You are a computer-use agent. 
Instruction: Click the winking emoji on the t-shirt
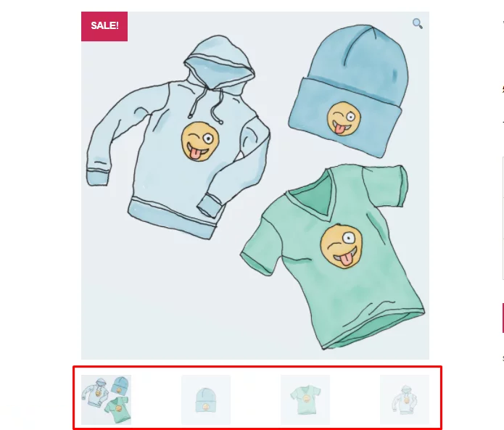[x=342, y=246]
